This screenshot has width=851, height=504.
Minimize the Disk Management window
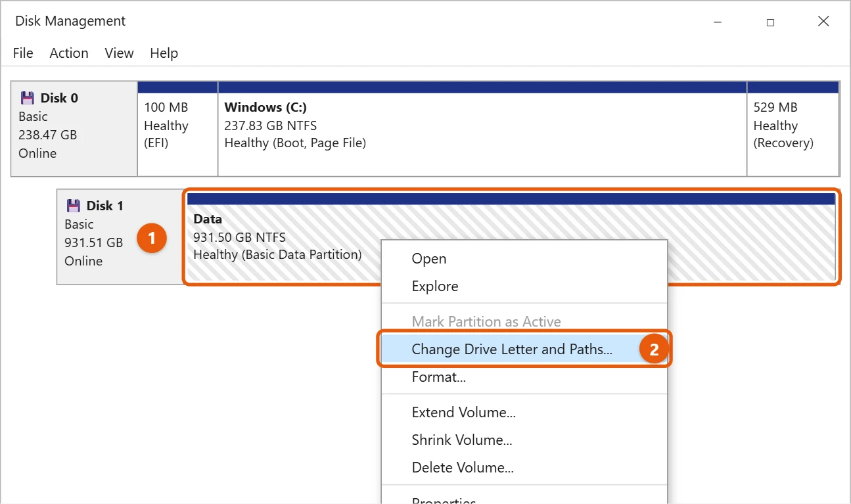coord(718,22)
